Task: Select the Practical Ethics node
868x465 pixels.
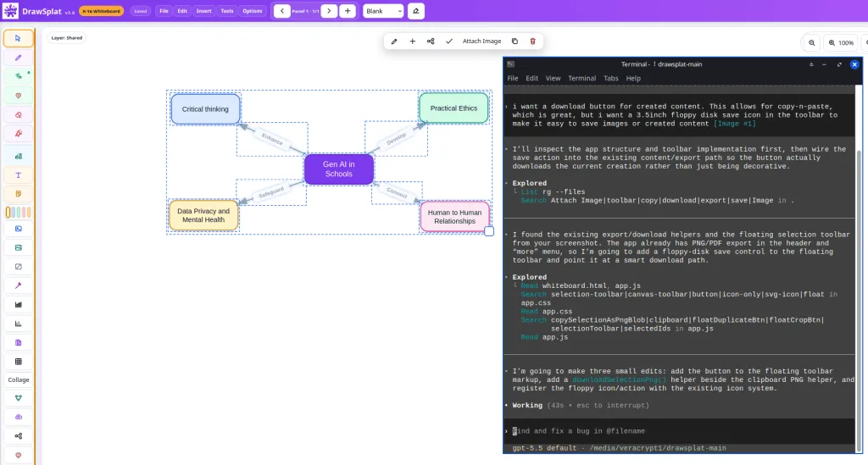Action: pyautogui.click(x=453, y=108)
